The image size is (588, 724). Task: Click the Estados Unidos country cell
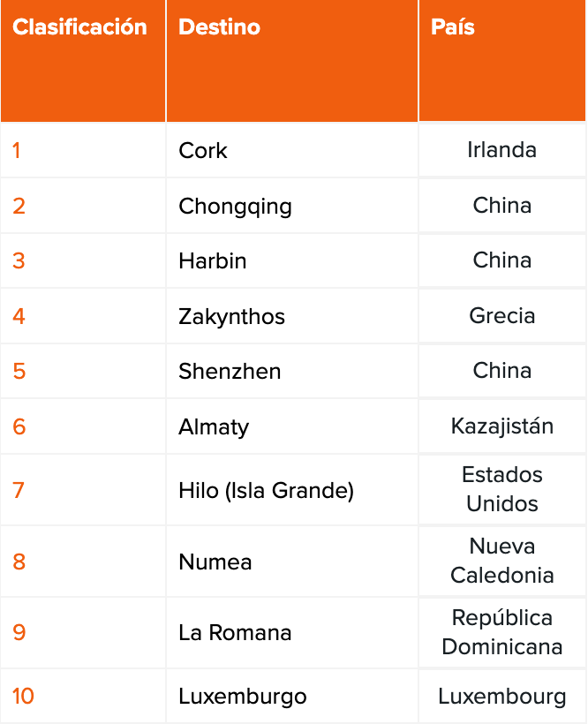coord(501,489)
